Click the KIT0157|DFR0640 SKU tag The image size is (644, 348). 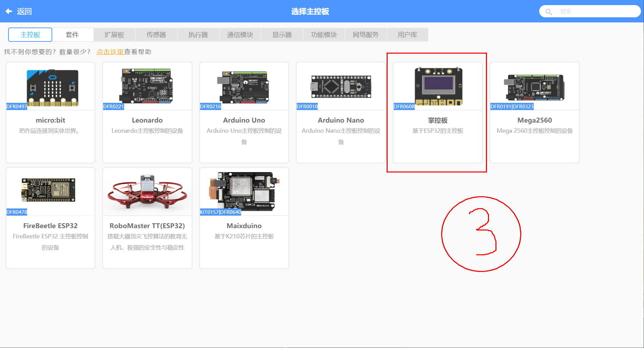221,212
